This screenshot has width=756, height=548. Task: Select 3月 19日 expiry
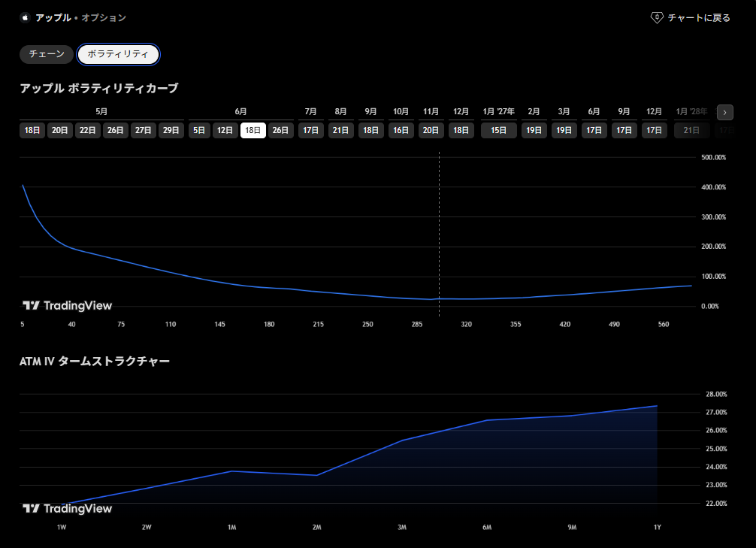click(564, 130)
